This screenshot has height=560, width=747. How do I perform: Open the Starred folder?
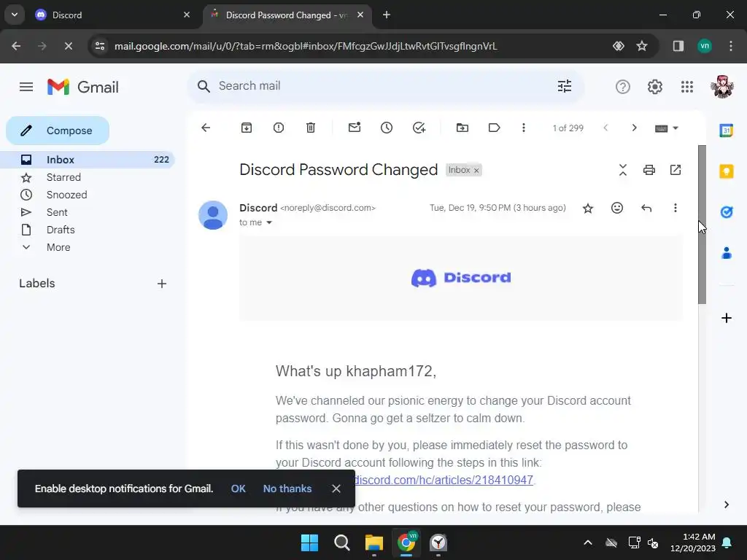pyautogui.click(x=63, y=177)
